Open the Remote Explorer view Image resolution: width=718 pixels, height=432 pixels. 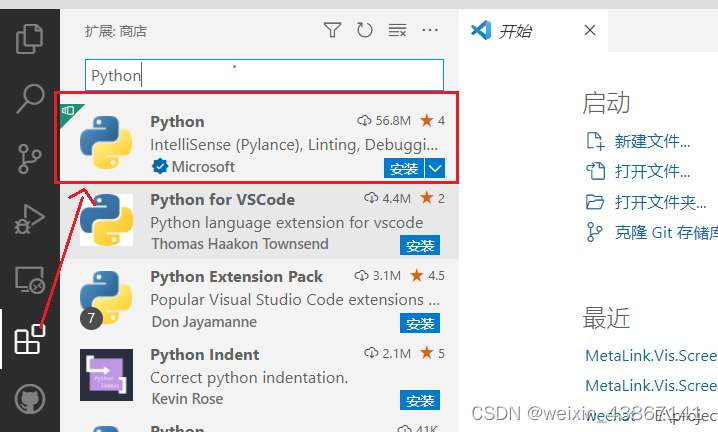30,279
